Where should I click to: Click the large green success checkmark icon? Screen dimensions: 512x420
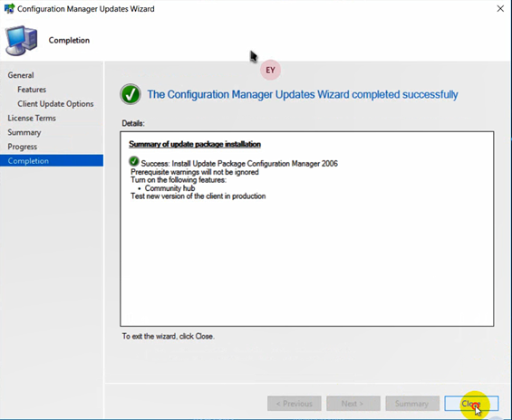click(130, 94)
